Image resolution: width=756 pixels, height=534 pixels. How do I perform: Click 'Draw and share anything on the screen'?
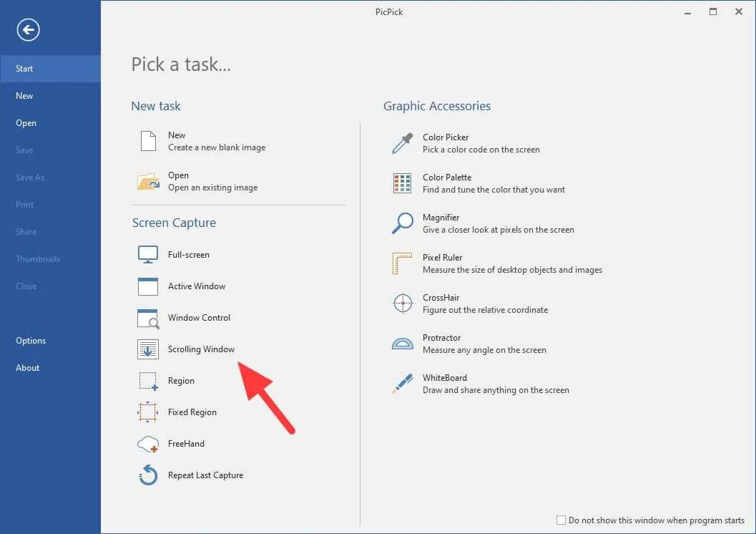tap(496, 390)
